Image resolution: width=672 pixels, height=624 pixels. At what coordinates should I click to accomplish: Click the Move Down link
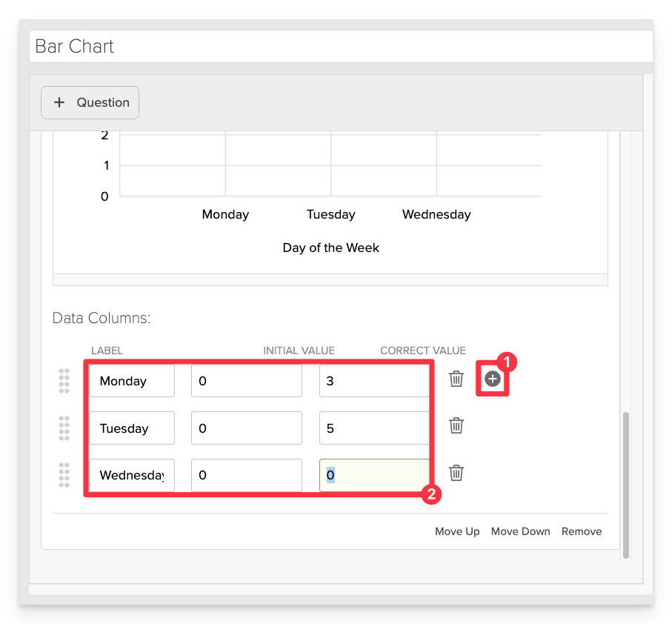(520, 531)
